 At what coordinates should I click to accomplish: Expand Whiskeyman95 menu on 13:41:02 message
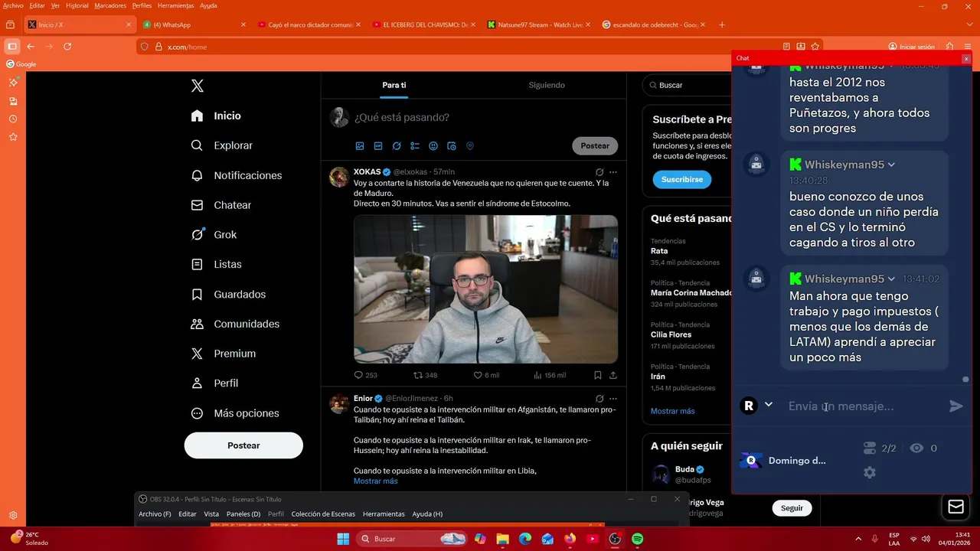[x=891, y=279]
